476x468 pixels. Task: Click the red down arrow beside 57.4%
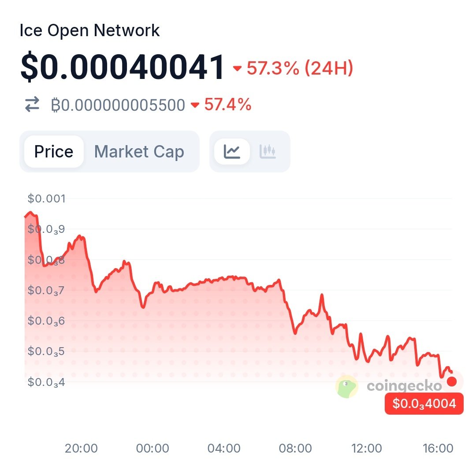pyautogui.click(x=195, y=105)
